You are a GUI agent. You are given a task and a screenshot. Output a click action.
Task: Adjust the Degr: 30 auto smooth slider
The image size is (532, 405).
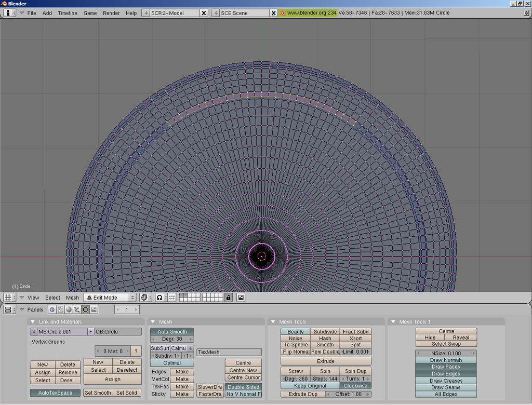click(x=172, y=339)
